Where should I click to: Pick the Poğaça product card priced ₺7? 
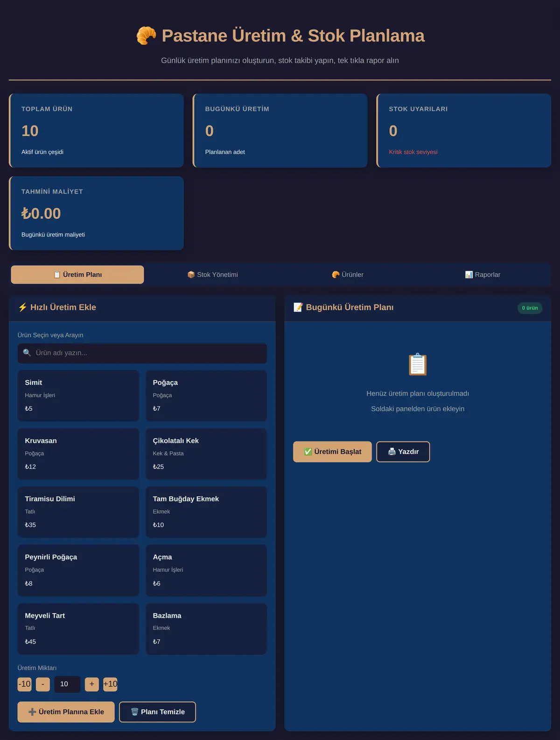(206, 396)
